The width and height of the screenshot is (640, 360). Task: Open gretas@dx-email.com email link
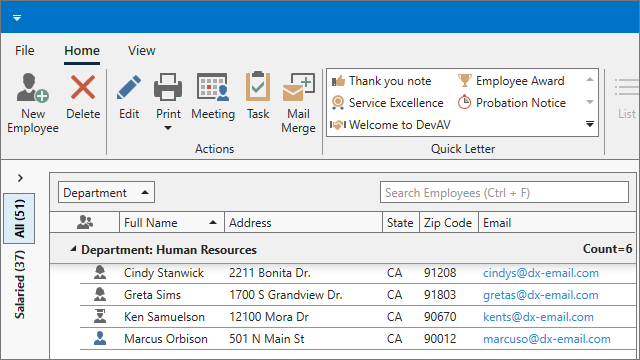tap(541, 295)
